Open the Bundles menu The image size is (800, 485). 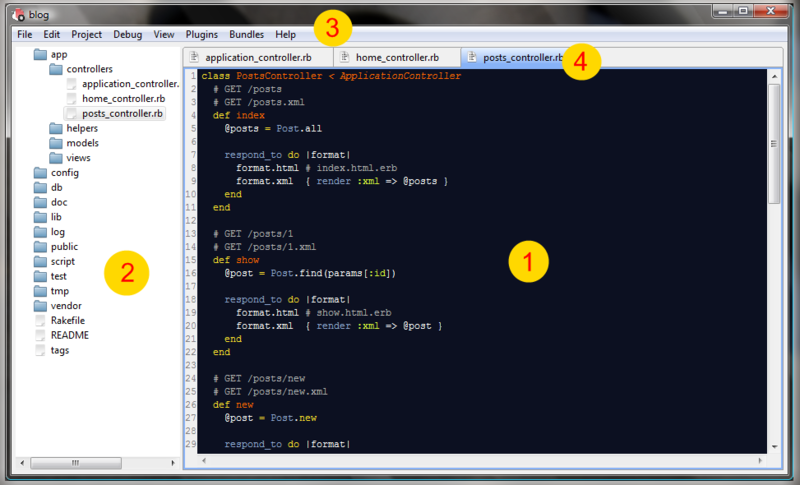(246, 34)
